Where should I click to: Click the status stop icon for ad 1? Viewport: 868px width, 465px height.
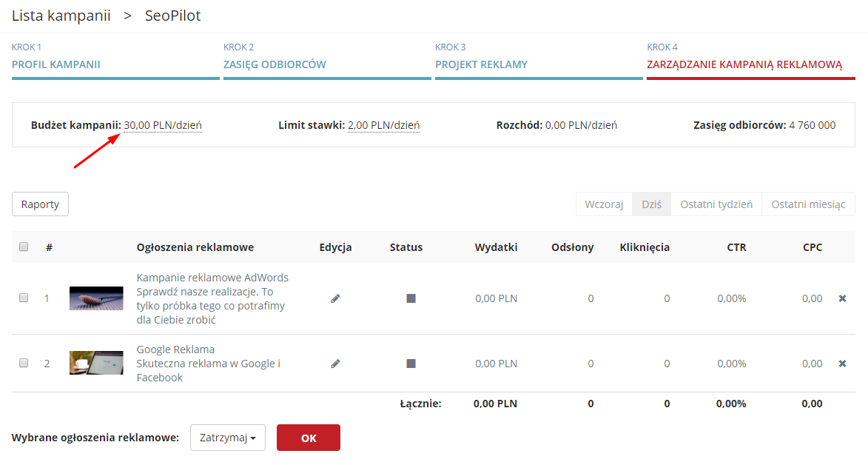(411, 298)
